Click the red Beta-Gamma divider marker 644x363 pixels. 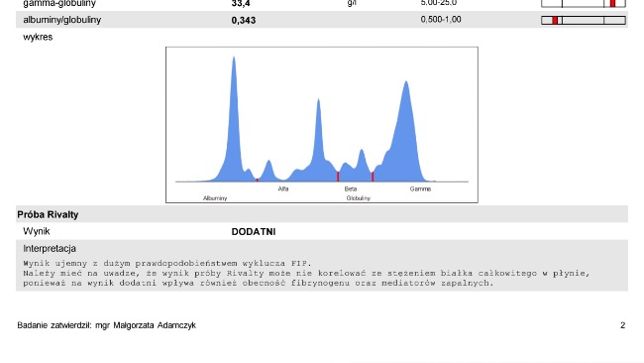click(x=373, y=177)
